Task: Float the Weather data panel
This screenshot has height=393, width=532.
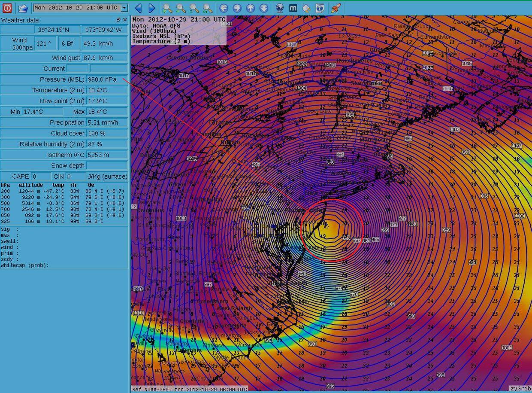Action: [118, 20]
